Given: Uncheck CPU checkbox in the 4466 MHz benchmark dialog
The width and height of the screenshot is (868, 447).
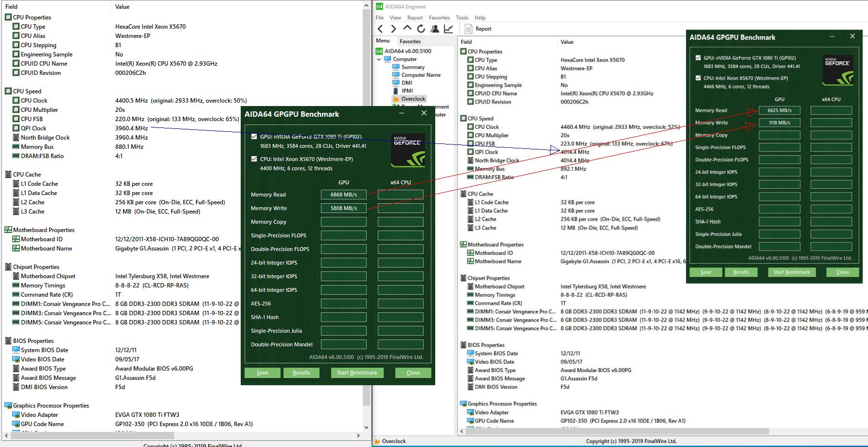Looking at the screenshot, I should 698,78.
